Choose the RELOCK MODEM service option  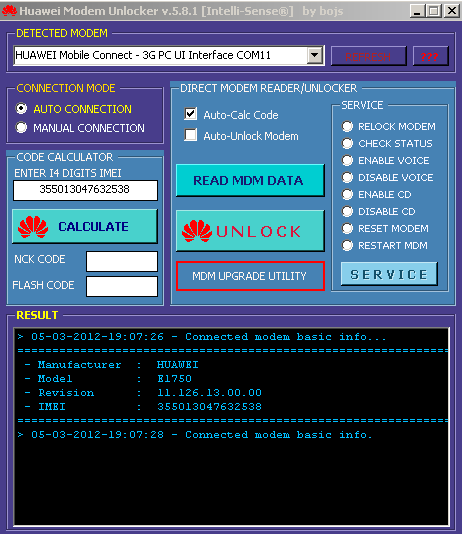(347, 126)
